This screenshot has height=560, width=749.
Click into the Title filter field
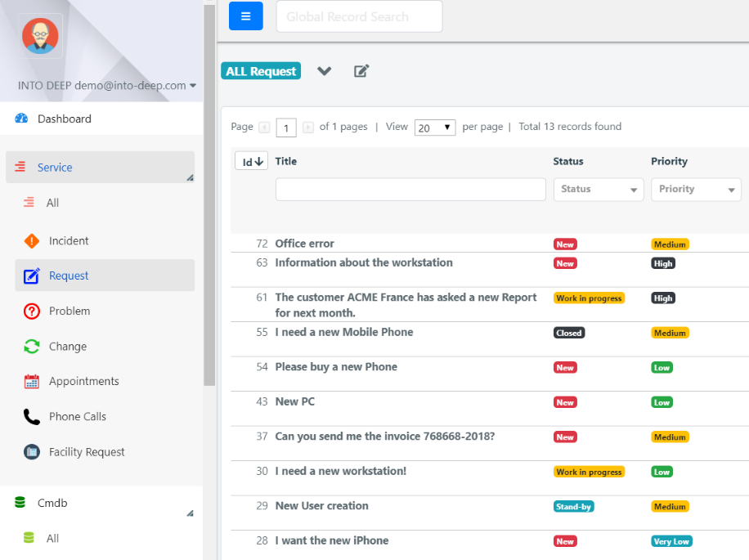410,189
